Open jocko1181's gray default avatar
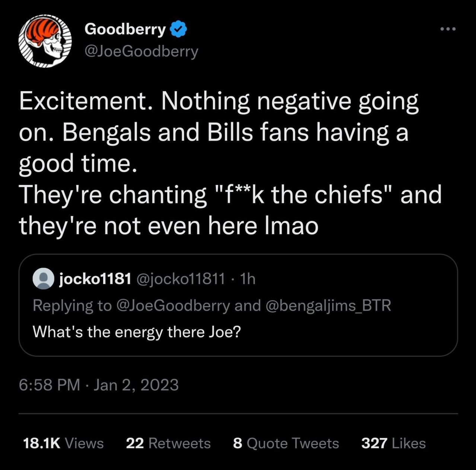Viewport: 476px width, 470px height. [x=44, y=279]
